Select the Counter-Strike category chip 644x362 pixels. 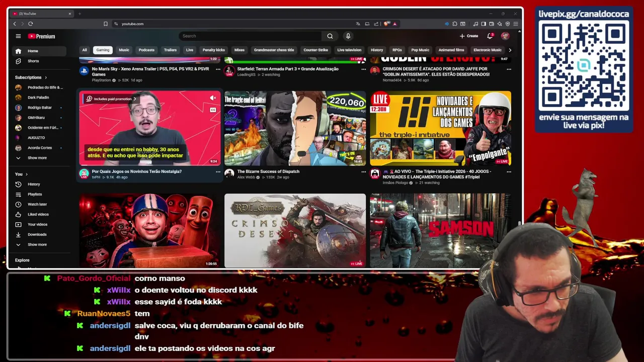(315, 50)
